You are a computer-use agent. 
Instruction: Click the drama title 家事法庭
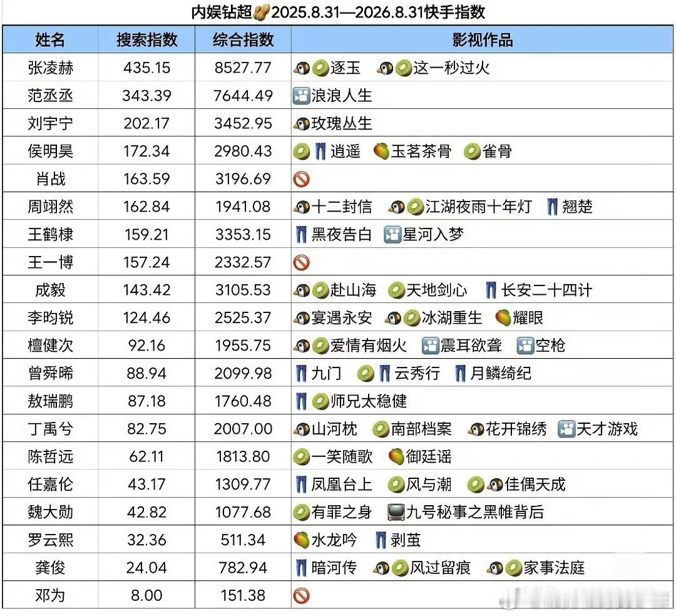tap(554, 568)
